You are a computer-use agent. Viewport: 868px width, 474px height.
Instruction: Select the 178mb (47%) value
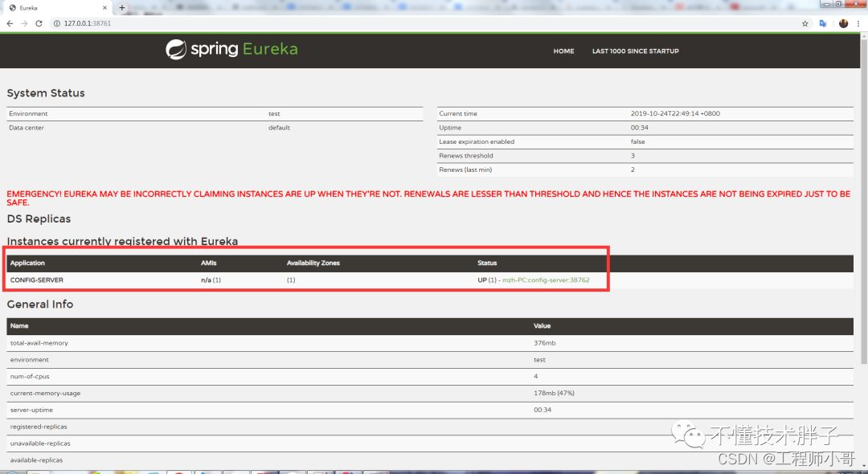(x=554, y=393)
